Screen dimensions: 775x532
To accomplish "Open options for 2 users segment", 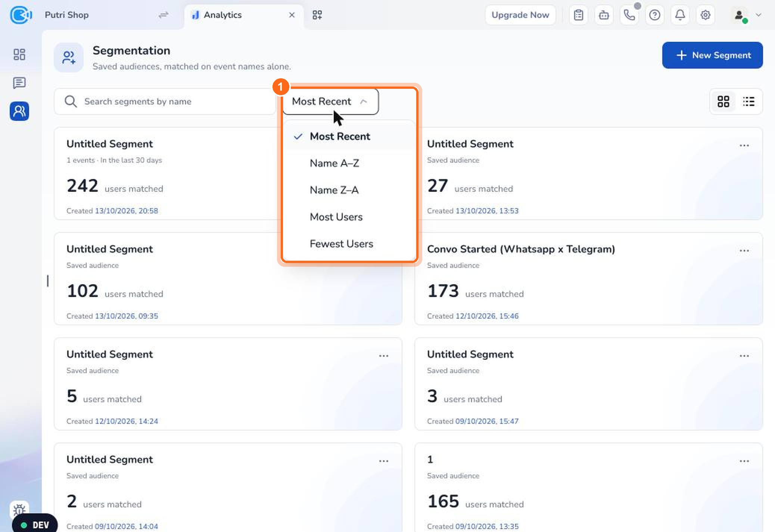I will click(x=383, y=461).
